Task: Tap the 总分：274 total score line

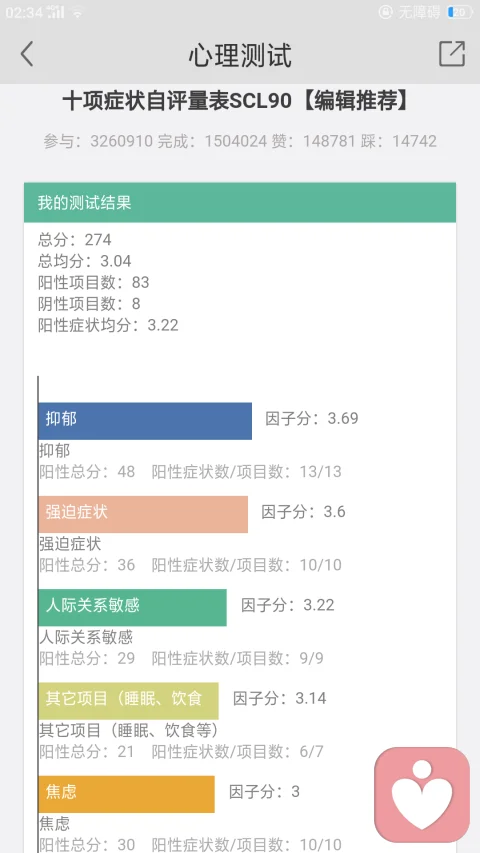Action: pos(75,239)
